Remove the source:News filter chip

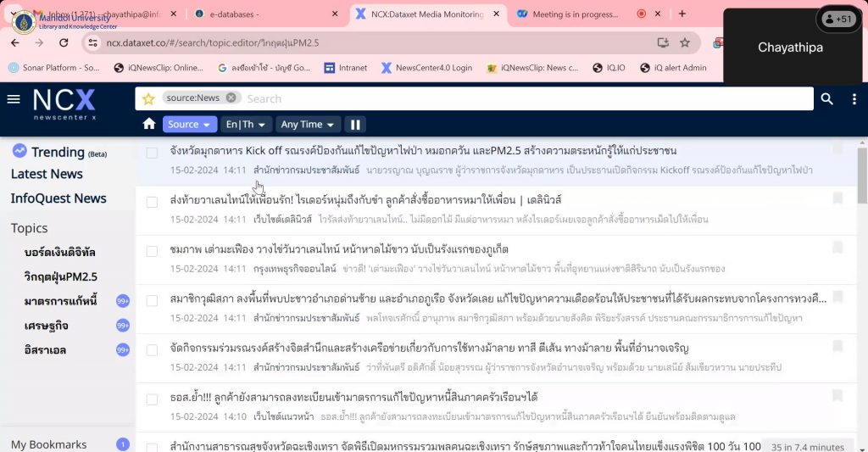(x=231, y=98)
